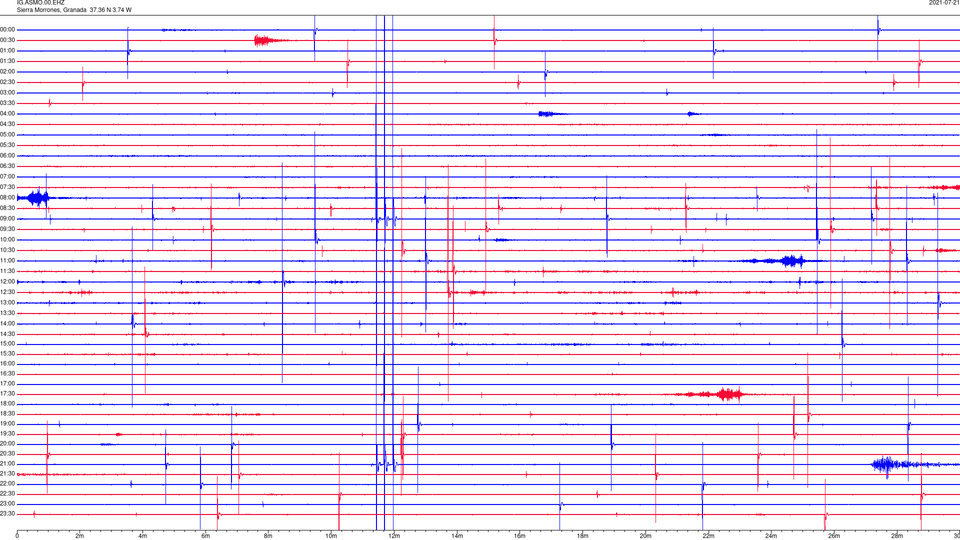Select the 10:30 trace time label
960x540 pixels.
[x=8, y=250]
